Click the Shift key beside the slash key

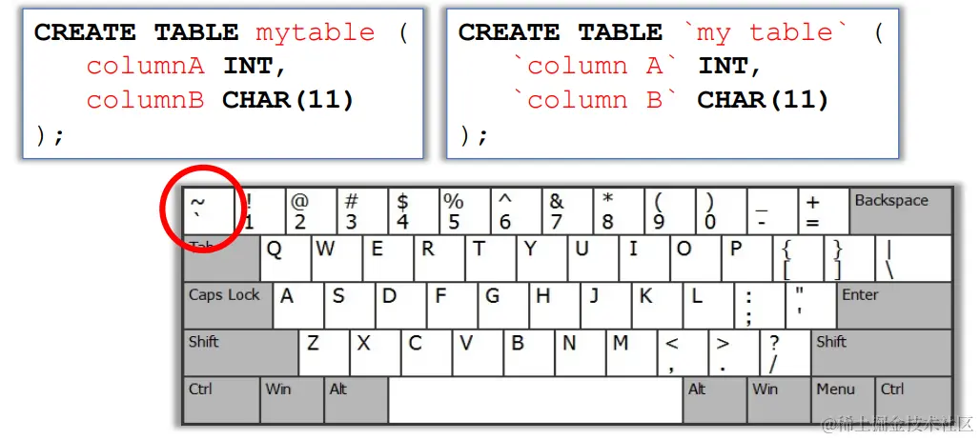pos(882,352)
